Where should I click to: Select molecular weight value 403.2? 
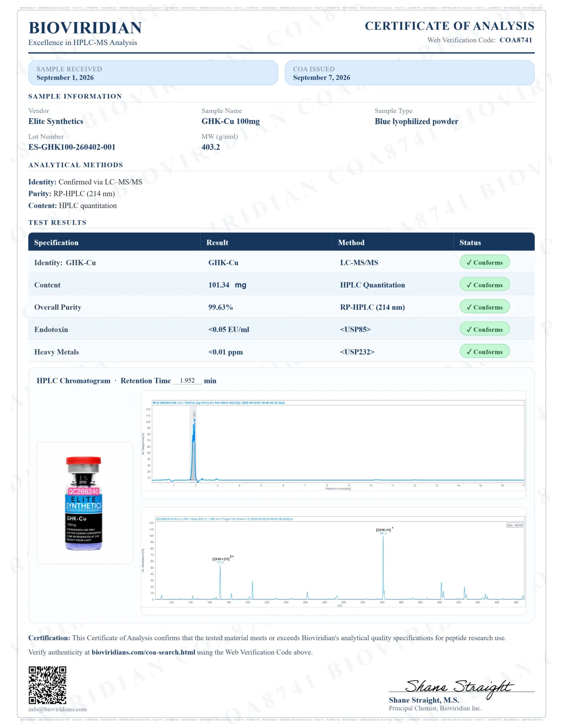coord(211,147)
